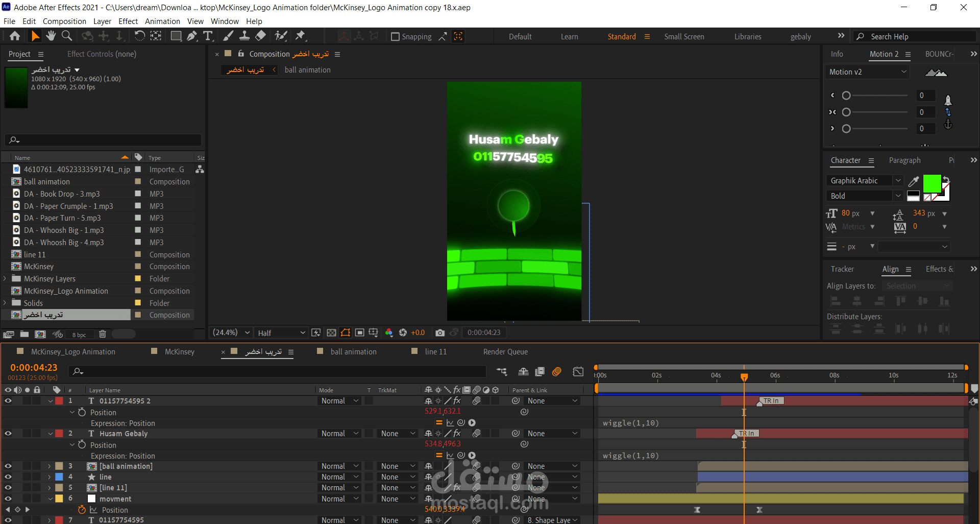Switch to the Paragraph tab
Screen dimensions: 980x524
(904, 160)
